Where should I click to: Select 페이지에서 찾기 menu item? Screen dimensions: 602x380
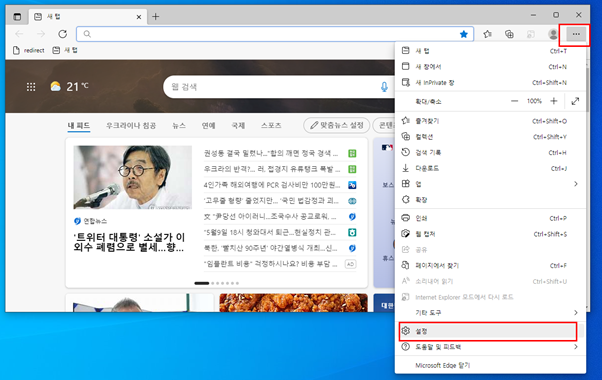click(490, 265)
